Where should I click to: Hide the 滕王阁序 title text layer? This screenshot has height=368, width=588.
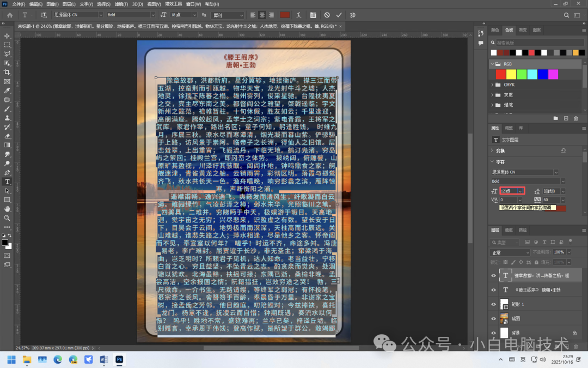click(493, 290)
